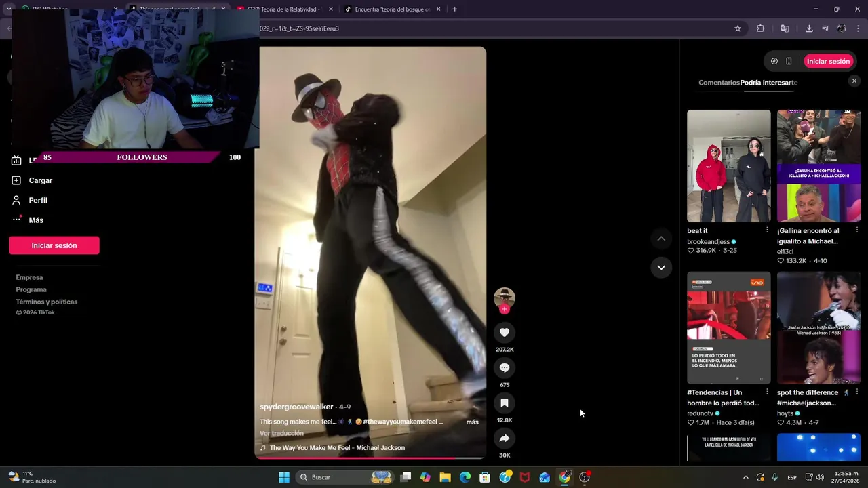
Task: Switch to Comentarios tab
Action: [719, 83]
